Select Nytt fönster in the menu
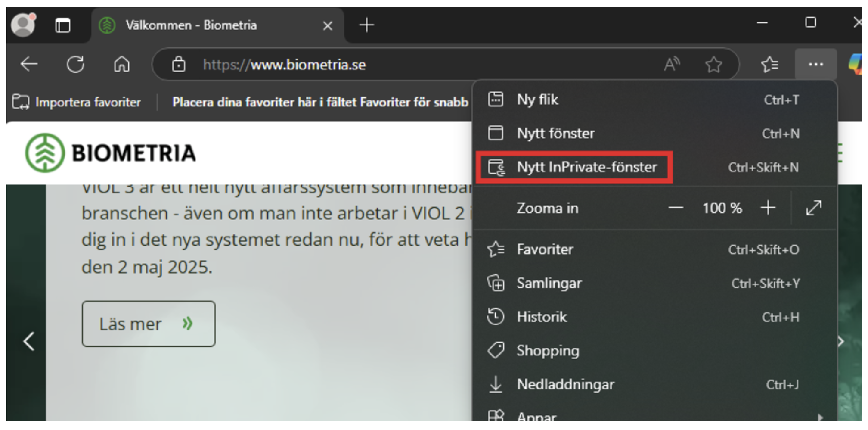Image resolution: width=868 pixels, height=430 pixels. (x=654, y=133)
